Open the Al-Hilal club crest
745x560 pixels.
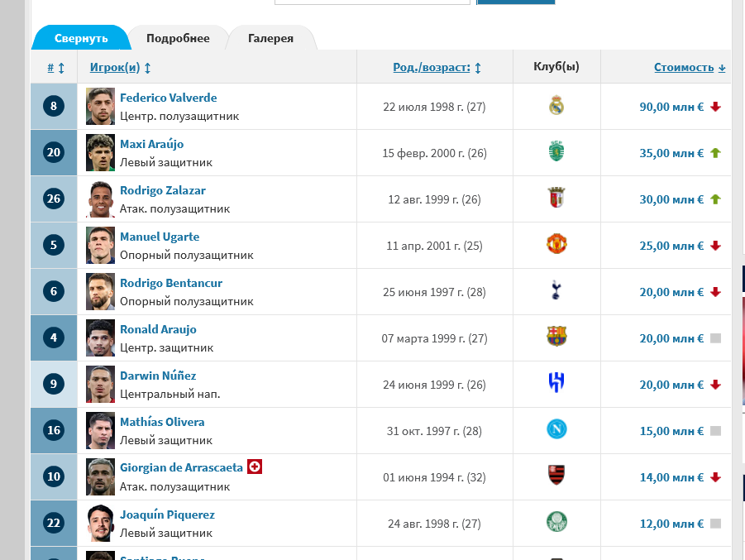pos(556,383)
